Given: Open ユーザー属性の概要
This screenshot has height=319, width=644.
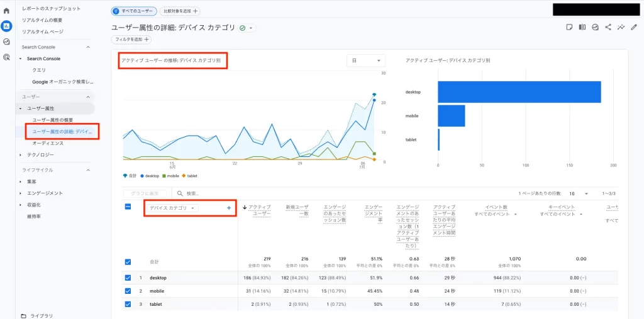Looking at the screenshot, I should pyautogui.click(x=53, y=120).
